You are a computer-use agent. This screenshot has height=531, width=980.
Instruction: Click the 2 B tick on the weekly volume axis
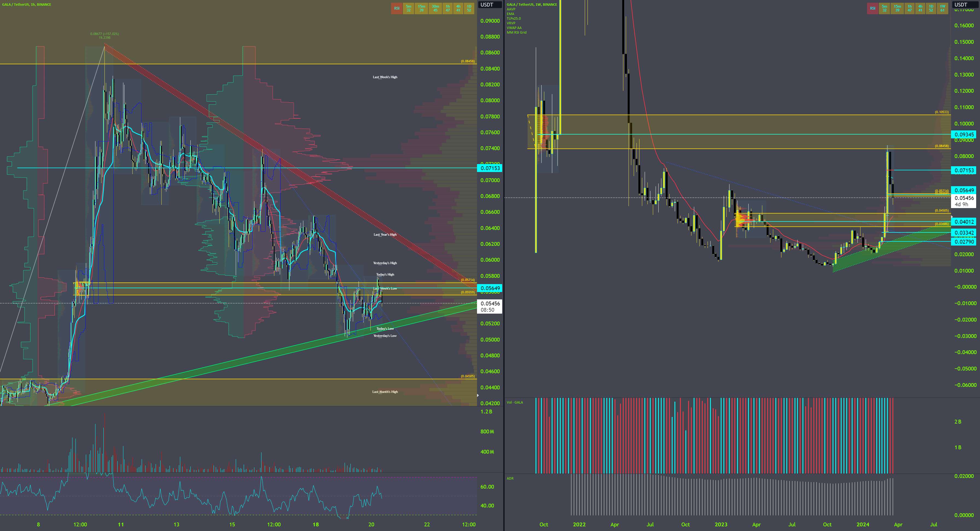click(958, 421)
